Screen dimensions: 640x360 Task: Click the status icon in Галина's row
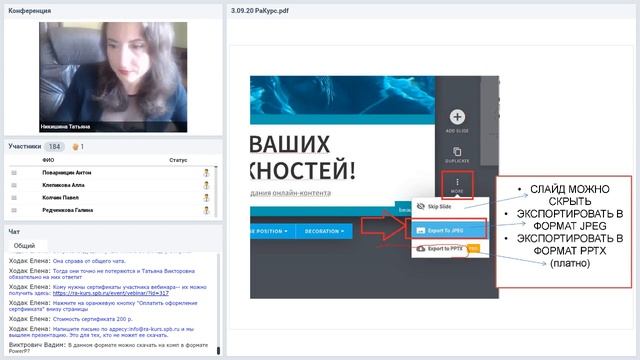(x=206, y=211)
